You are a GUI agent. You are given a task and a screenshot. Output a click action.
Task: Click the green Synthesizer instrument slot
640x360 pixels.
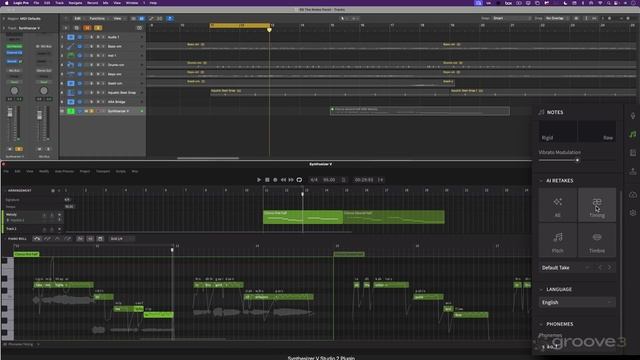(14, 47)
